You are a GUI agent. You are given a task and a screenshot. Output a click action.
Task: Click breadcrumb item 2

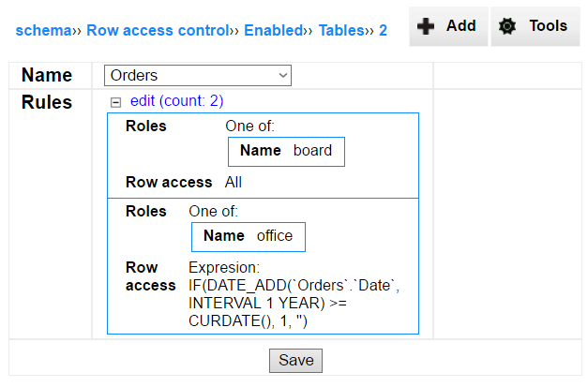click(x=383, y=30)
